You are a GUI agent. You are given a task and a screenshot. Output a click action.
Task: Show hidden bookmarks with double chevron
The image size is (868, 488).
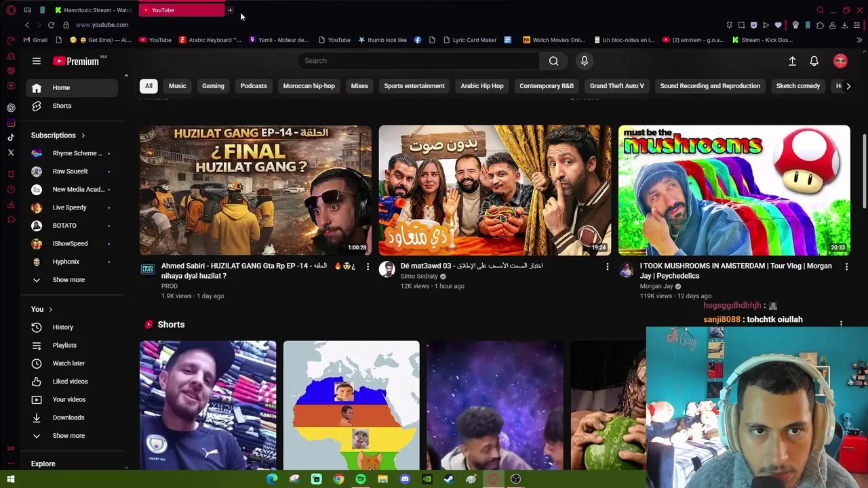[859, 40]
